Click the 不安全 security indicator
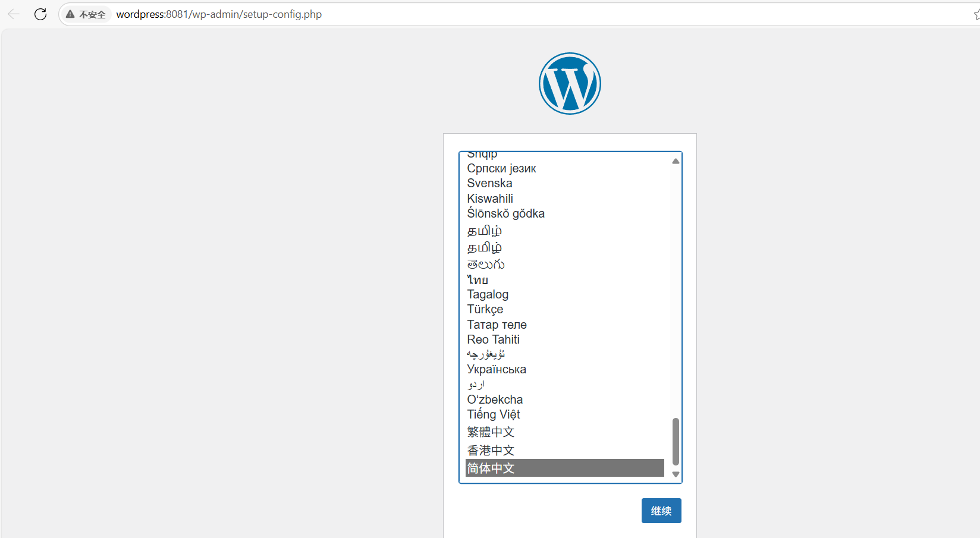The width and height of the screenshot is (980, 538). [x=85, y=14]
